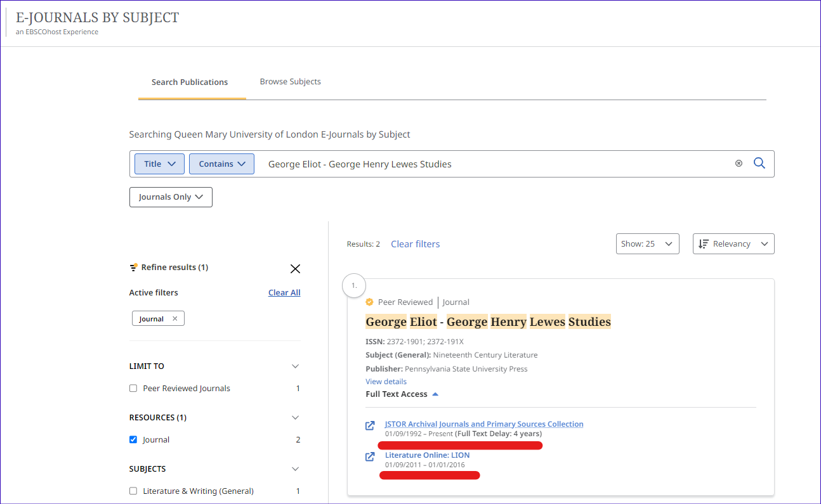Switch to the Browse Subjects tab
This screenshot has height=504, width=821.
pos(291,82)
